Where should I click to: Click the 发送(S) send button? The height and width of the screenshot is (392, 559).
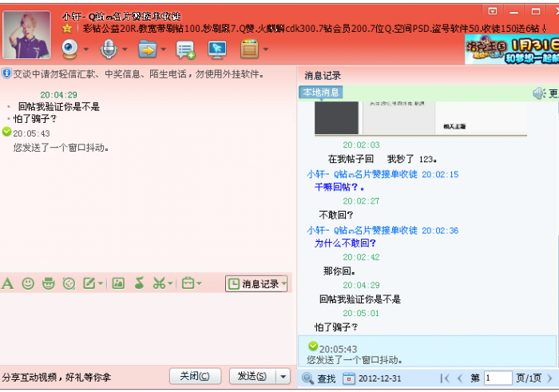pos(252,376)
